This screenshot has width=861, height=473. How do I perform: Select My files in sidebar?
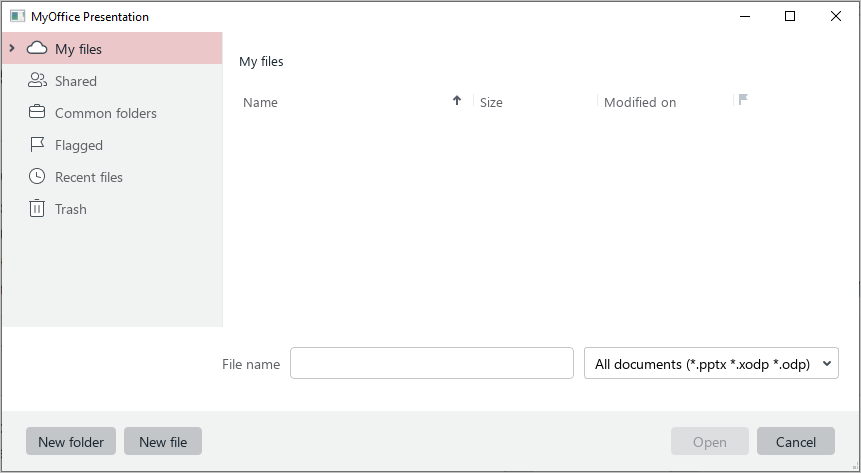pos(112,48)
